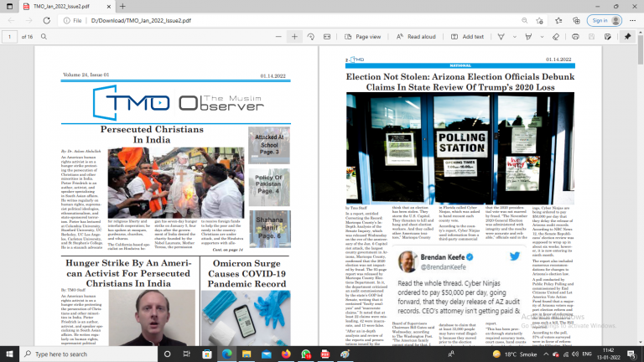Go back to previous page
This screenshot has height=362, width=644.
coord(11,20)
